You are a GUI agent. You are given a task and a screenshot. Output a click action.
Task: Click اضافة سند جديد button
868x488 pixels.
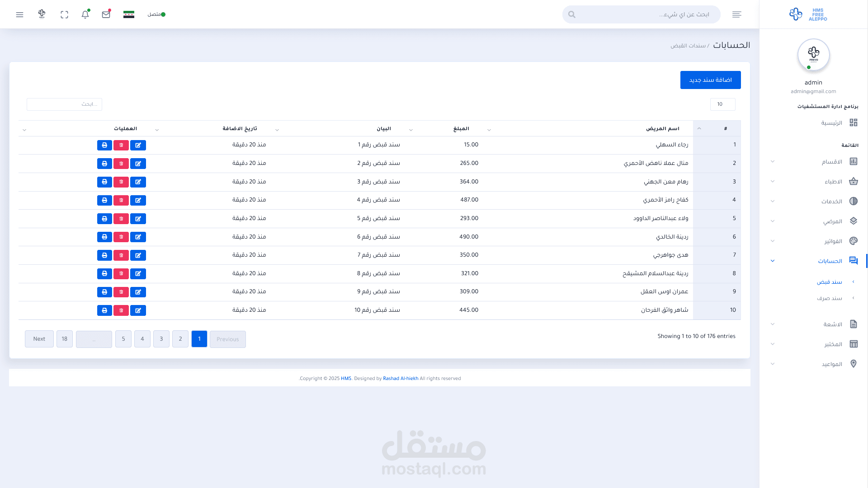tap(710, 80)
